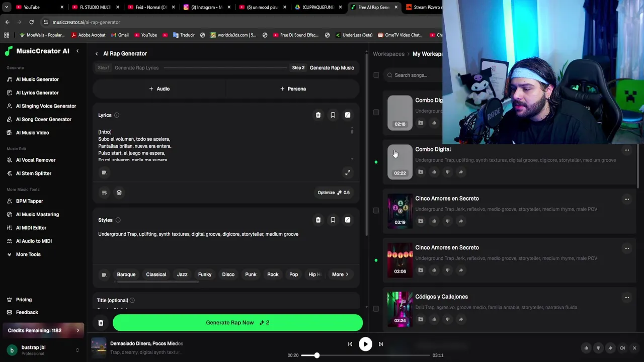Viewport: 644px width, 362px height.
Task: Share the Códigos y Callejones song
Action: [x=460, y=319]
